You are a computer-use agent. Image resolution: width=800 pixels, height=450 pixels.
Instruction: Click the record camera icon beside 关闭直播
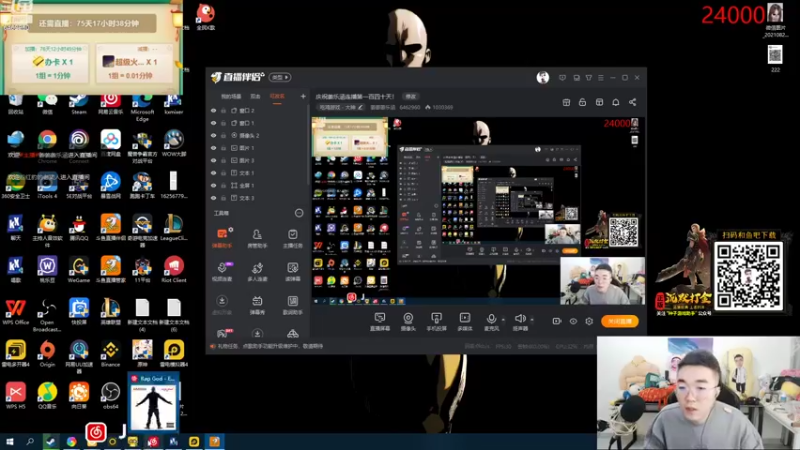tap(557, 321)
